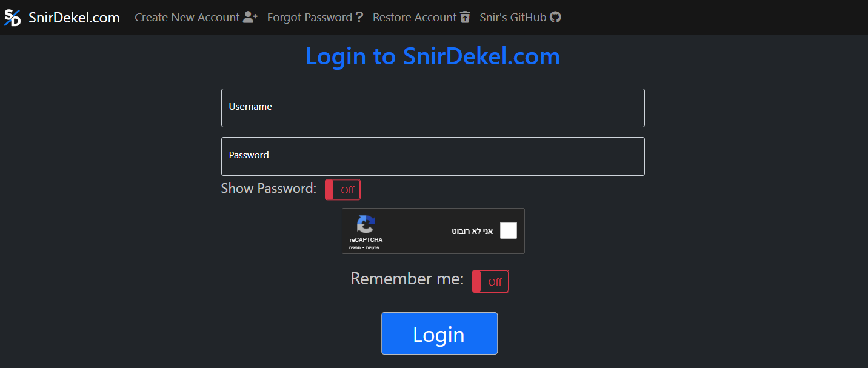Image resolution: width=868 pixels, height=368 pixels.
Task: Turn on the Remember me switch
Action: pos(490,281)
